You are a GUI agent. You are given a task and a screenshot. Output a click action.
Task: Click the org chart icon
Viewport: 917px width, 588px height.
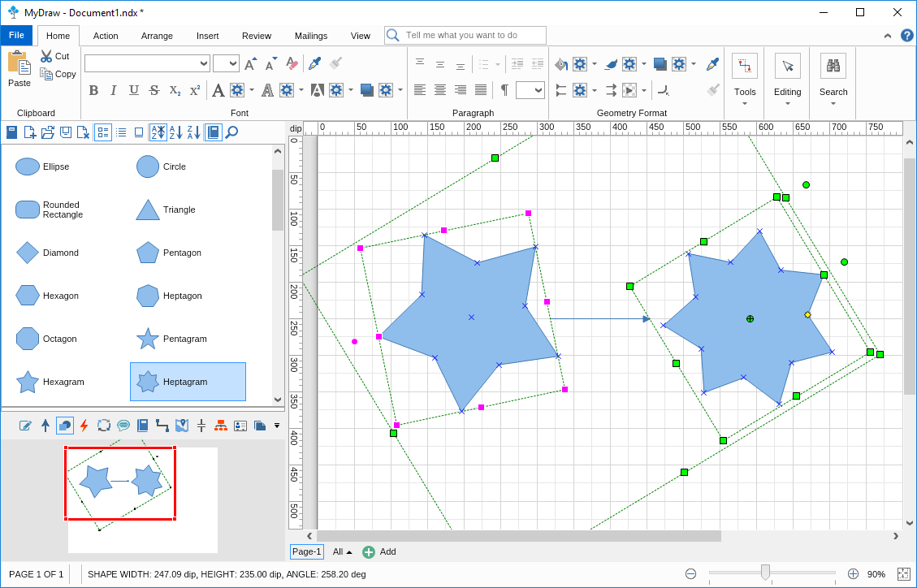[220, 426]
